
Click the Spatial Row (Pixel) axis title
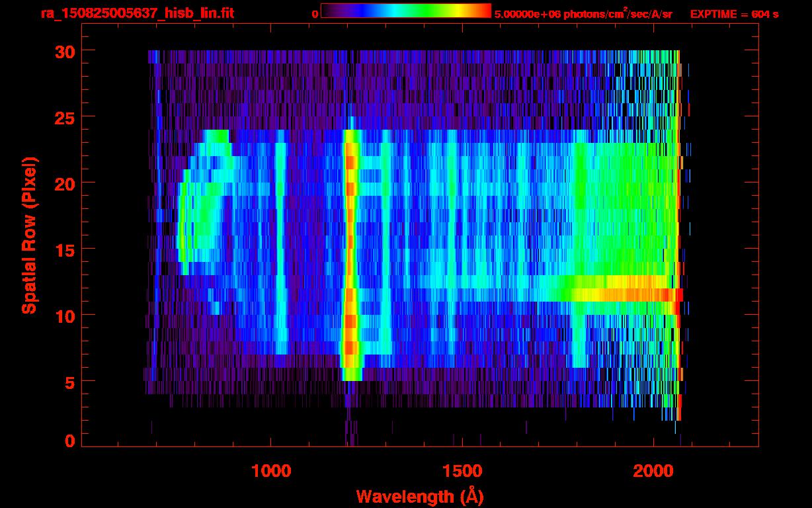point(29,235)
